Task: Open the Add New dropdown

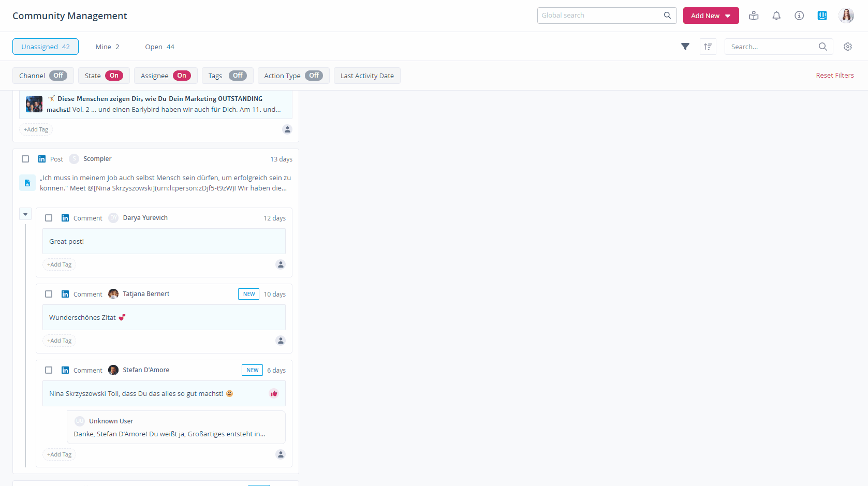Action: point(711,16)
